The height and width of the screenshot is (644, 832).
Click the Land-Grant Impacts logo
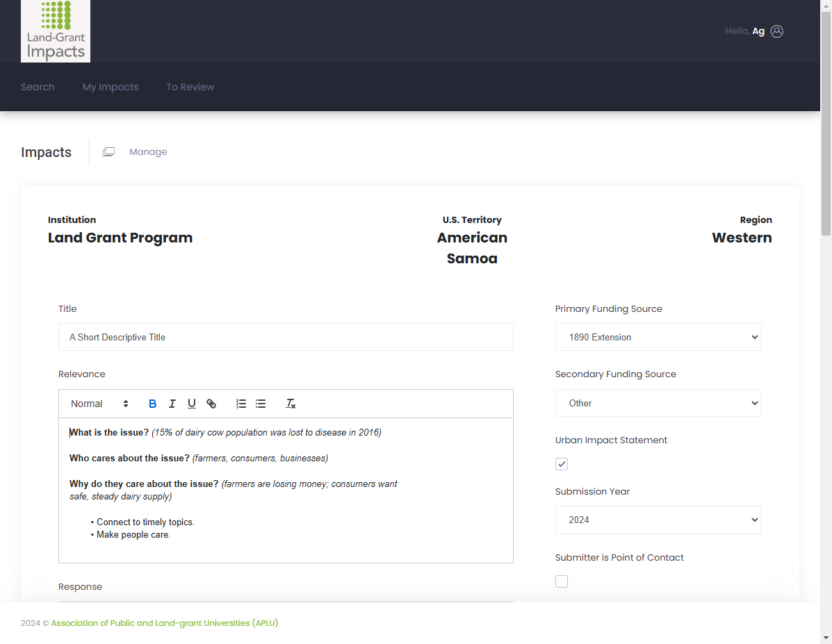click(x=55, y=31)
